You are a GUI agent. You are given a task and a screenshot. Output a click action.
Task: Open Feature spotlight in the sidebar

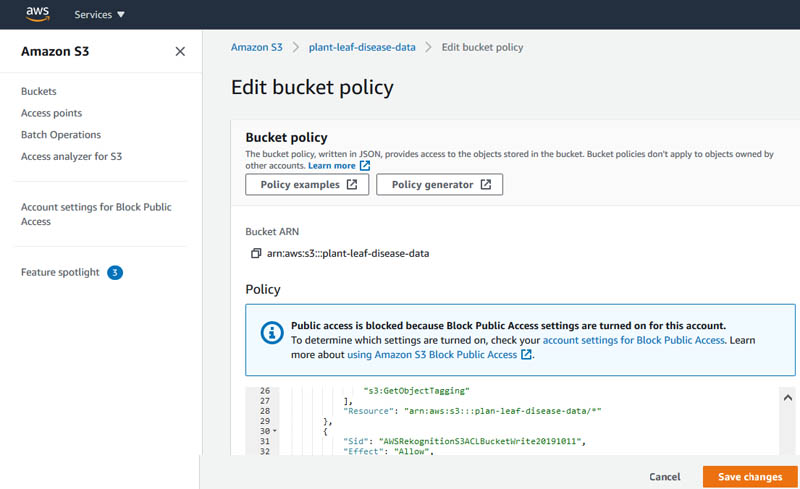(x=60, y=273)
